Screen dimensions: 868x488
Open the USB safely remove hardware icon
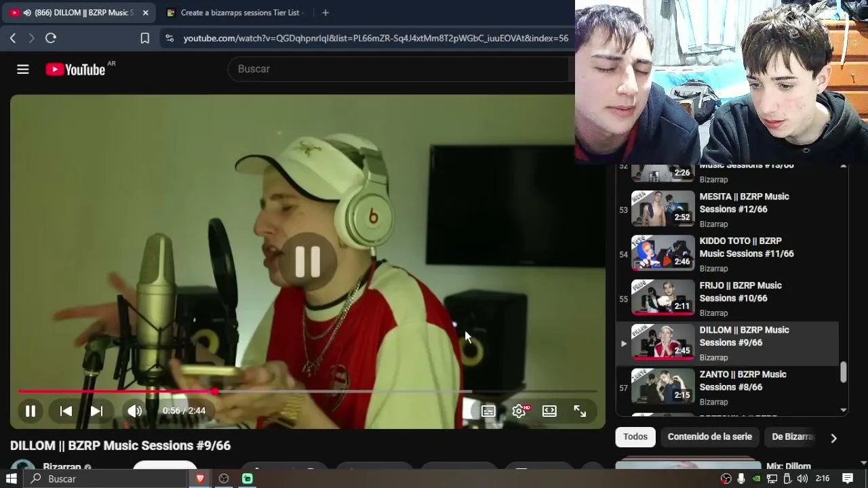(x=787, y=479)
